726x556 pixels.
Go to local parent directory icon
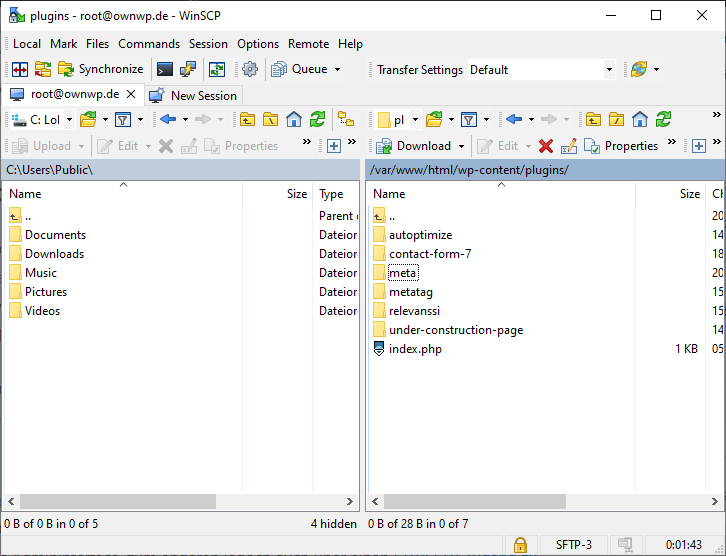248,119
